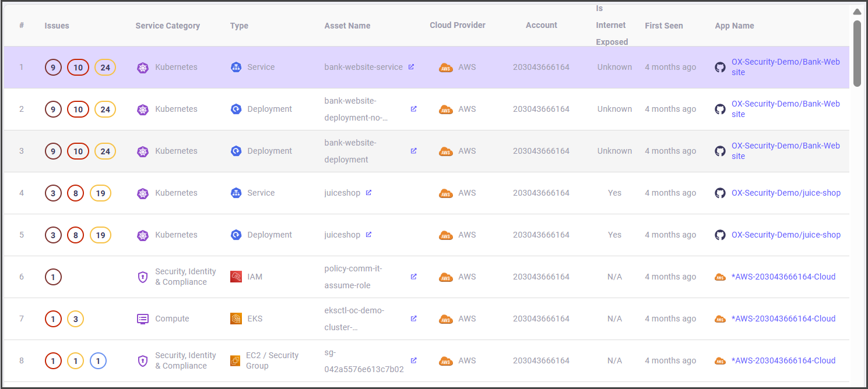Click the 24 issues badge in row 2
868x389 pixels.
pos(105,109)
